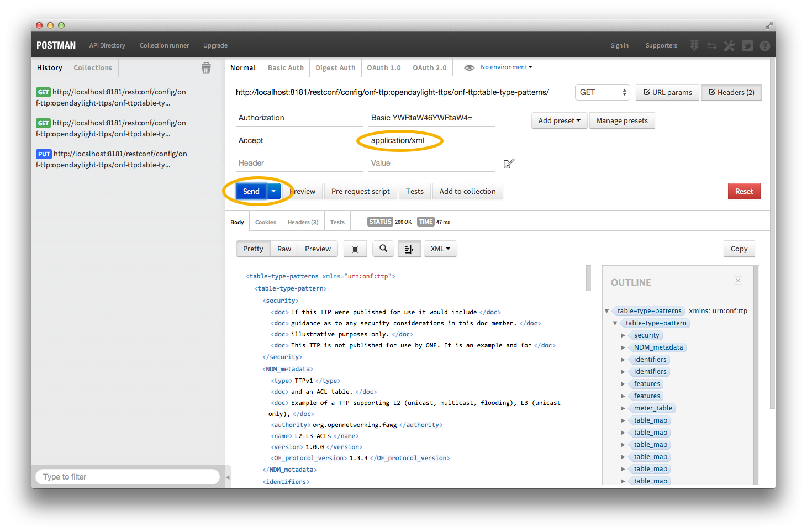The height and width of the screenshot is (532, 807).
Task: Collapse sidebar using small left arrow
Action: (x=228, y=477)
